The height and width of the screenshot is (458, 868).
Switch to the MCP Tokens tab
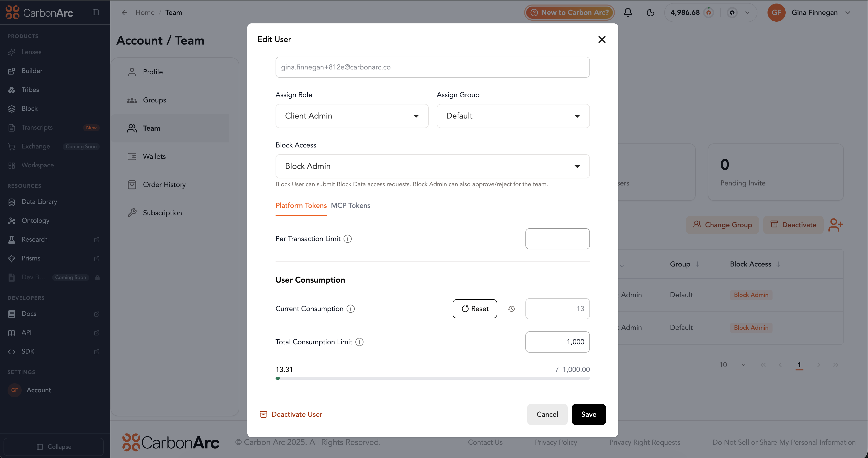pyautogui.click(x=350, y=205)
